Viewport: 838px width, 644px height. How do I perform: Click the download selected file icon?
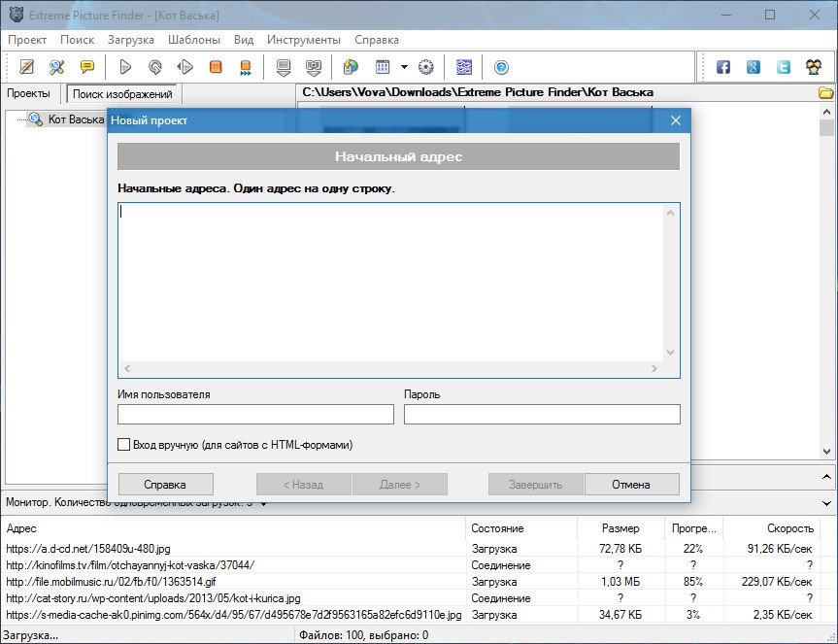tap(284, 67)
